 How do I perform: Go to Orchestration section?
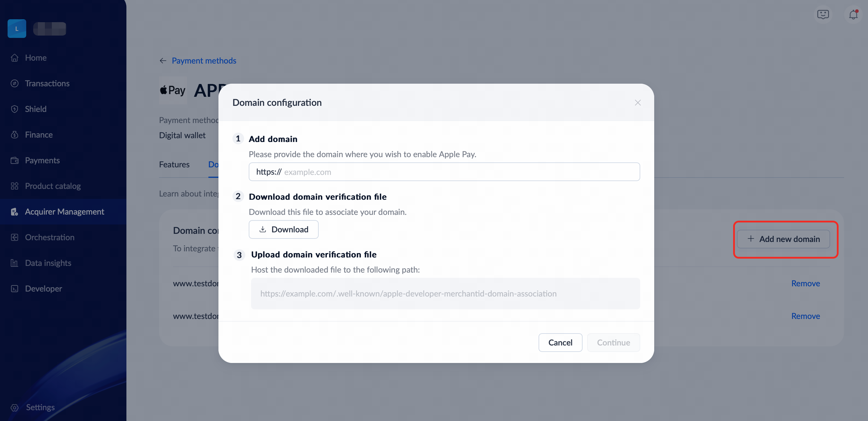[50, 237]
